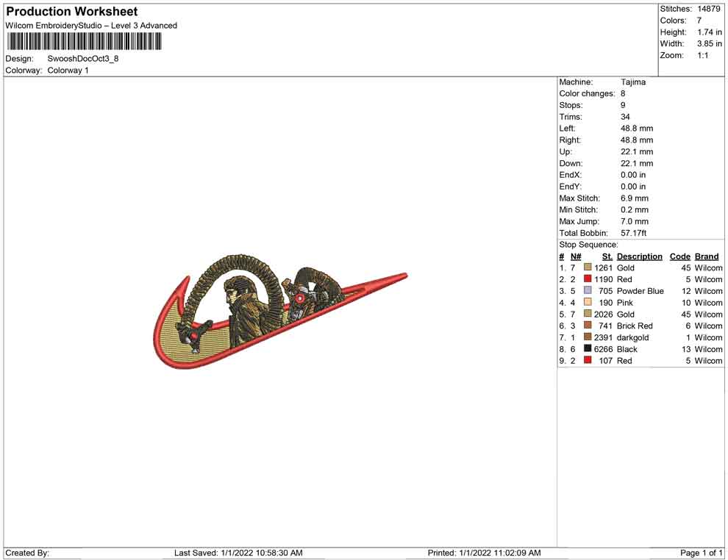Click the Total Bobbin value '57.17ft'

634,233
